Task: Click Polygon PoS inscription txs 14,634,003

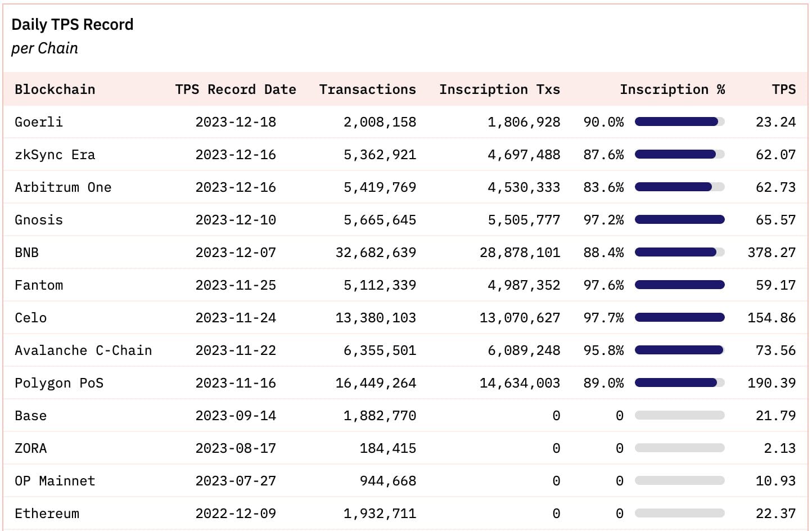Action: coord(520,383)
